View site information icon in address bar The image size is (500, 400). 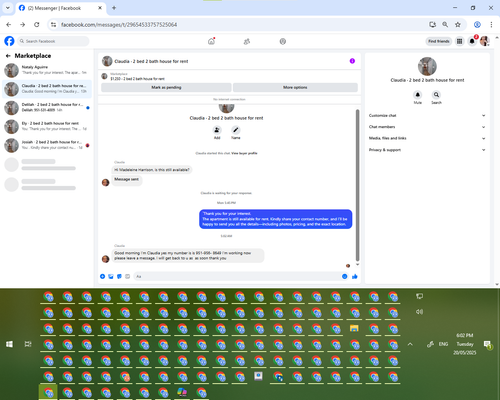click(53, 24)
